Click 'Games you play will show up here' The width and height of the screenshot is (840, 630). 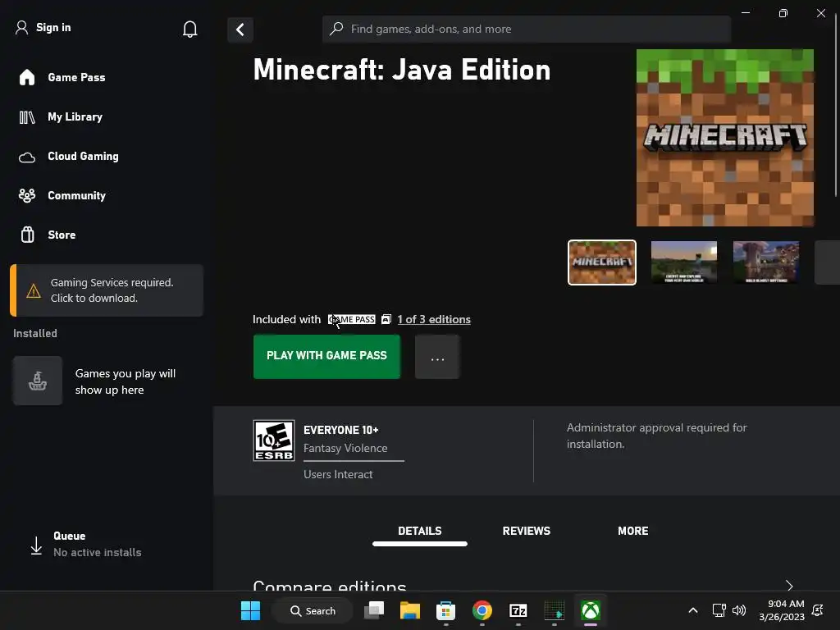point(126,381)
